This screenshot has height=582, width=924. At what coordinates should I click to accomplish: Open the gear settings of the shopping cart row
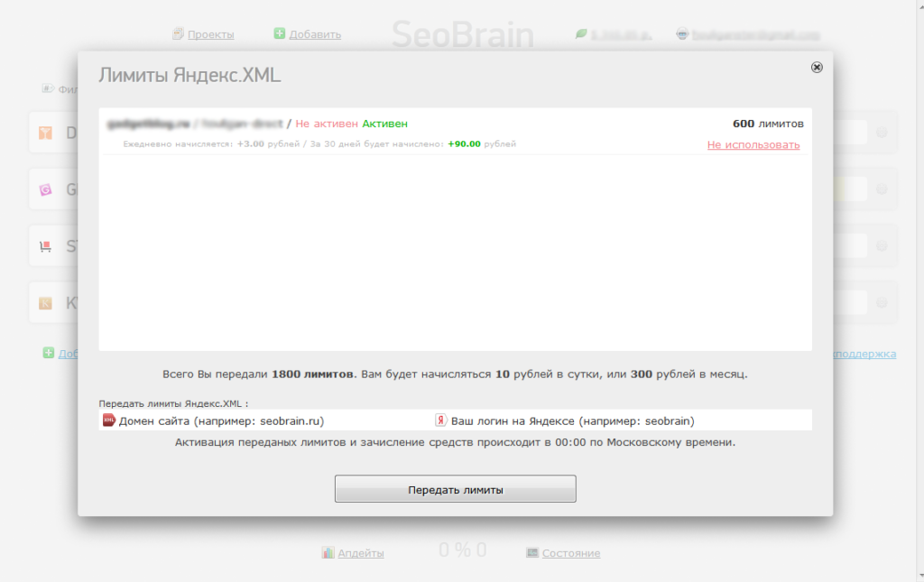882,246
